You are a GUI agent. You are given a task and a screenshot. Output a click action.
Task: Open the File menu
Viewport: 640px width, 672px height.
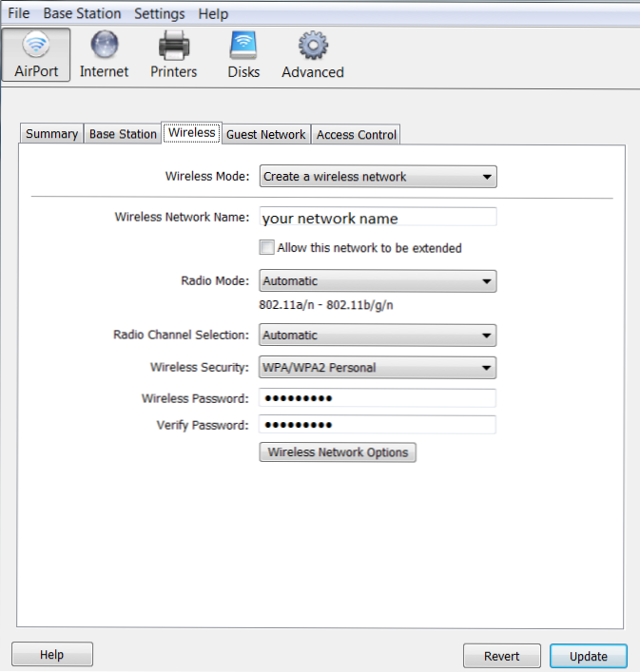[19, 13]
